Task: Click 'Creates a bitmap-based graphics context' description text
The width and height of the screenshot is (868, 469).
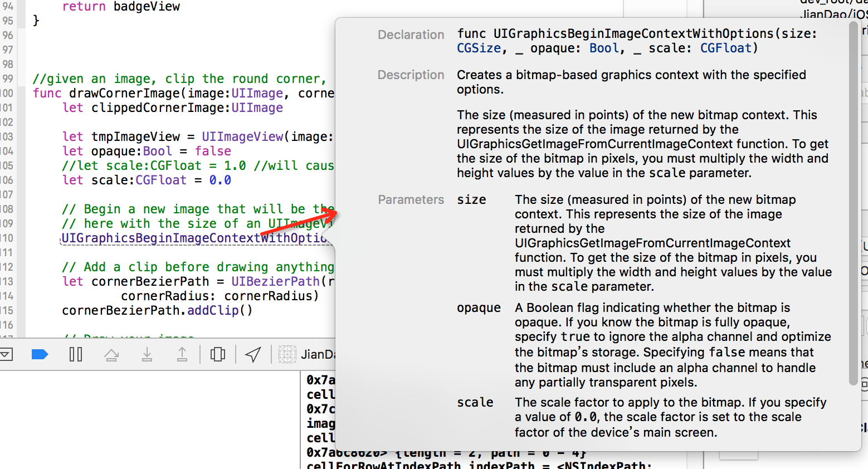Action: (x=631, y=82)
